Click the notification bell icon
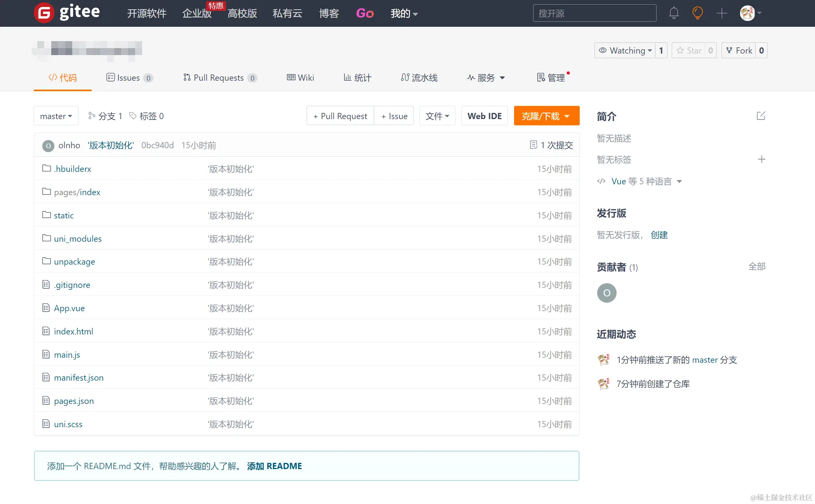Image resolution: width=815 pixels, height=504 pixels. tap(674, 13)
